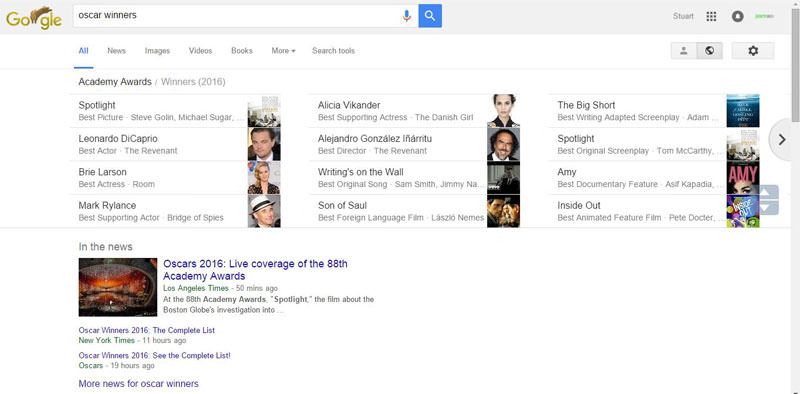The width and height of the screenshot is (800, 394).
Task: Click the 'In the news' heading
Action: (106, 247)
